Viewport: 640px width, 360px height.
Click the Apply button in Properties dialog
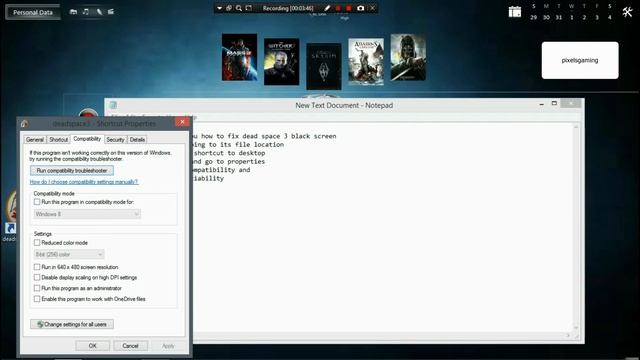(168, 346)
